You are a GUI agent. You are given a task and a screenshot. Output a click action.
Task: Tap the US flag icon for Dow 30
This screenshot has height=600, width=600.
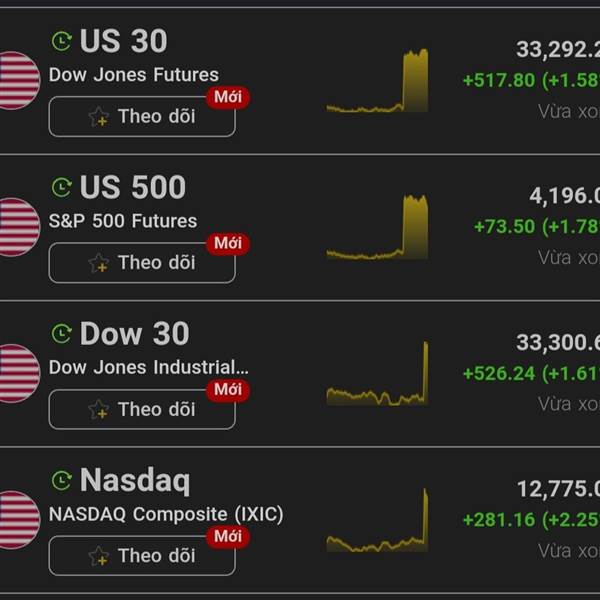(19, 373)
